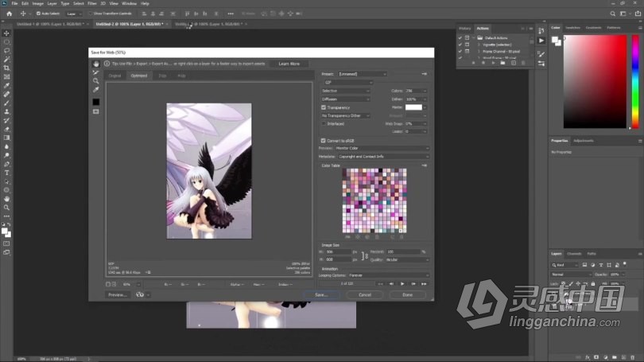Click the white Matte color swatch
Image resolution: width=644 pixels, height=362 pixels.
coord(413,107)
